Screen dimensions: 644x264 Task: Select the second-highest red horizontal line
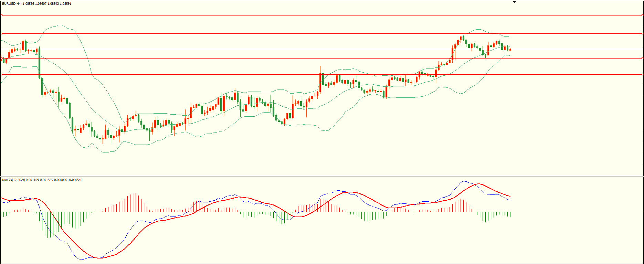[x=322, y=33]
